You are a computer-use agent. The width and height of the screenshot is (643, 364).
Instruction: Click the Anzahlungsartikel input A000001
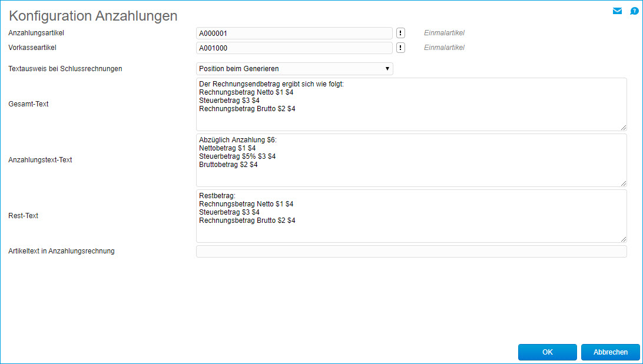click(294, 33)
